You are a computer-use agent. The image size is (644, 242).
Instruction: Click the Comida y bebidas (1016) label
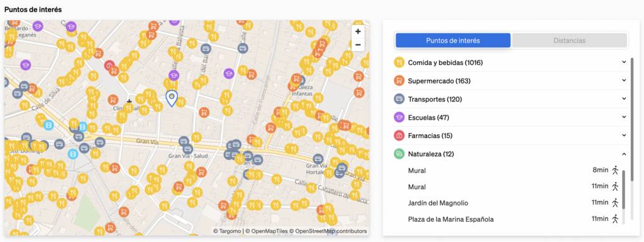tap(445, 62)
